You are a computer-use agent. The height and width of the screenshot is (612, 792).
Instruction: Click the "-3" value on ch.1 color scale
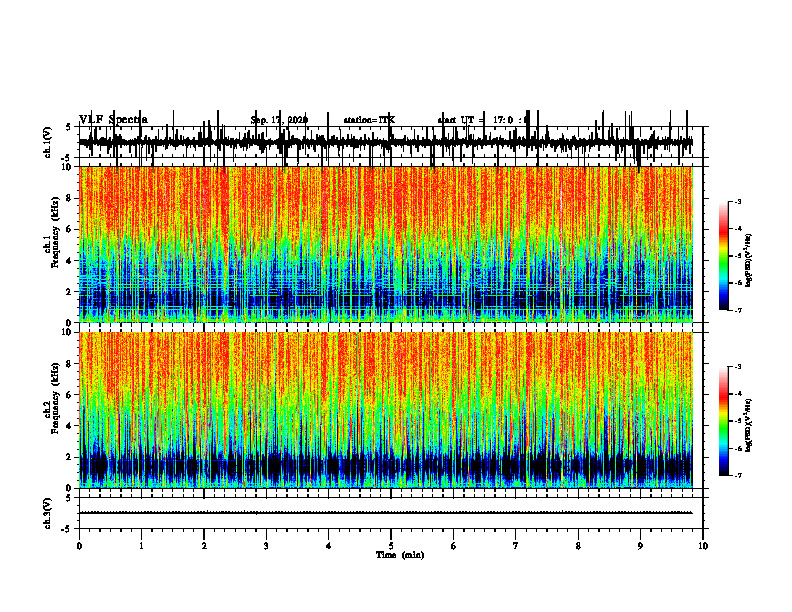[738, 202]
